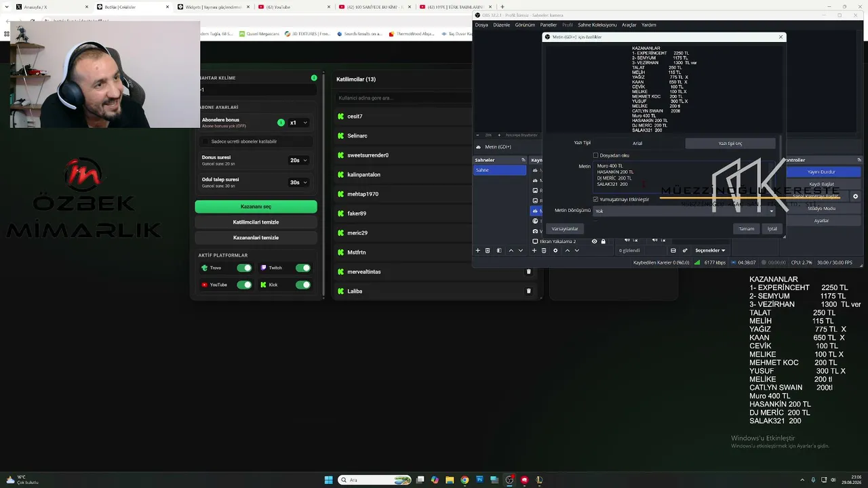Click 'Katilimcilari temizle' button
The height and width of the screenshot is (488, 868).
[x=256, y=222]
